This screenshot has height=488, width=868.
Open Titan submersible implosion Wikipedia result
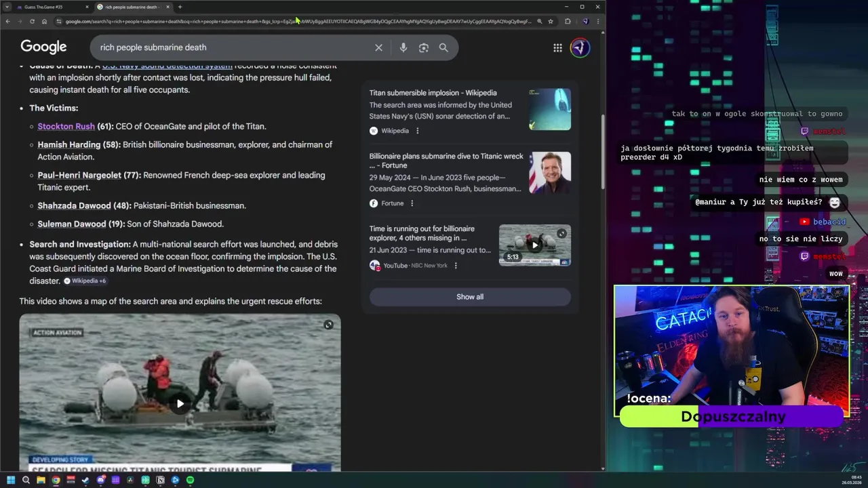click(433, 93)
